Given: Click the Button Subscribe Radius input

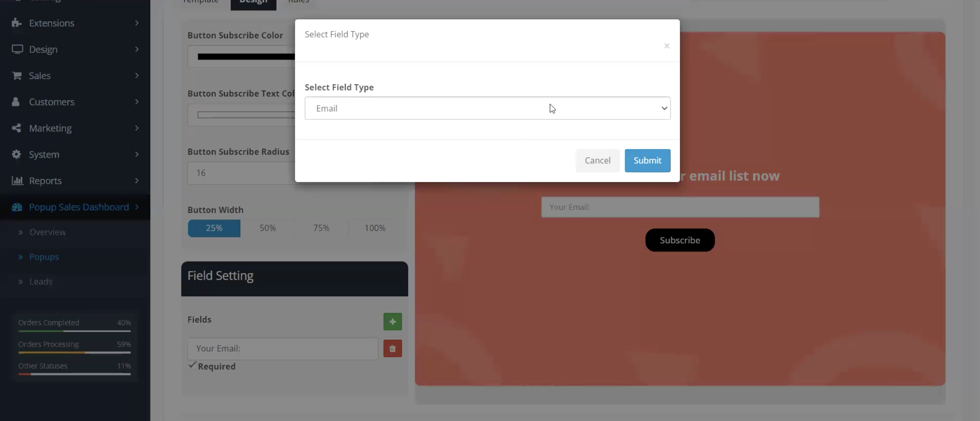Looking at the screenshot, I should pyautogui.click(x=241, y=173).
